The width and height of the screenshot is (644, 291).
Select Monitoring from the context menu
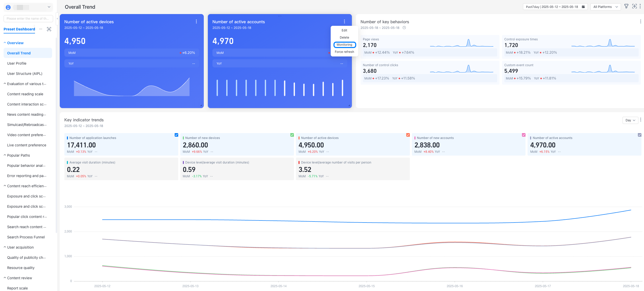344,45
